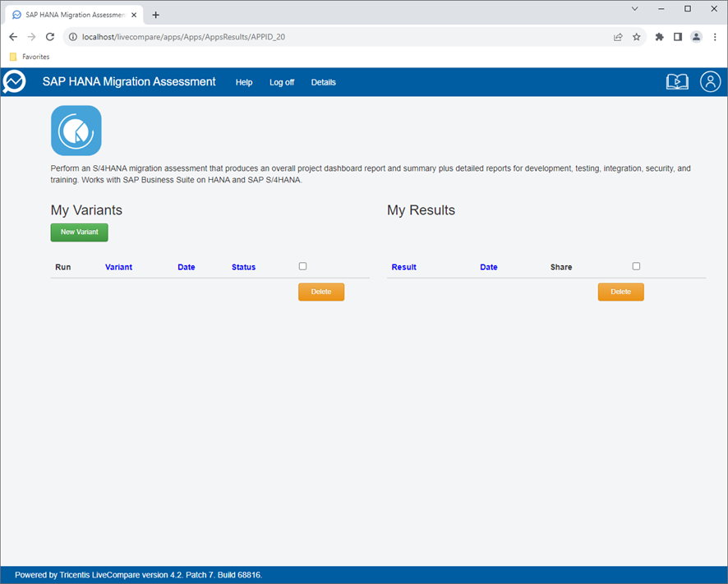The image size is (728, 584).
Task: Close the SAP HANA Migration Assessment tab
Action: click(134, 15)
